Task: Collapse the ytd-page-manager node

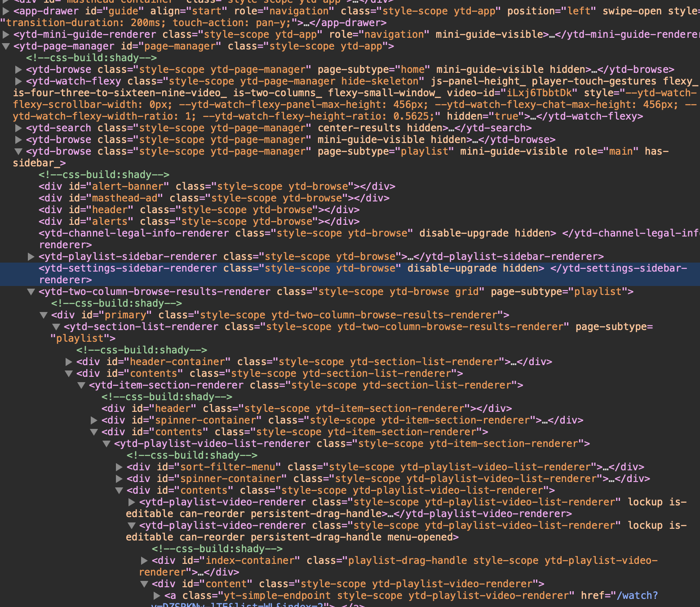Action: [x=6, y=46]
